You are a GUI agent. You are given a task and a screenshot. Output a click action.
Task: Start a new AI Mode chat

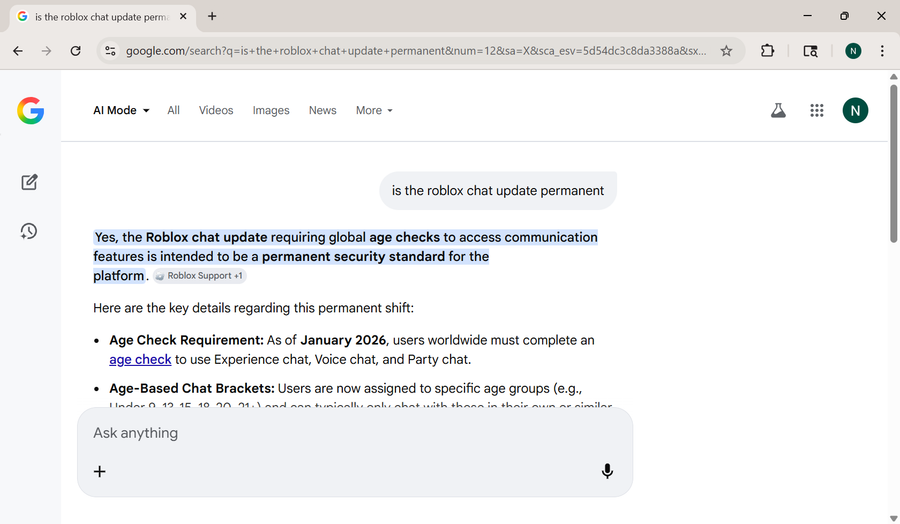(x=29, y=182)
